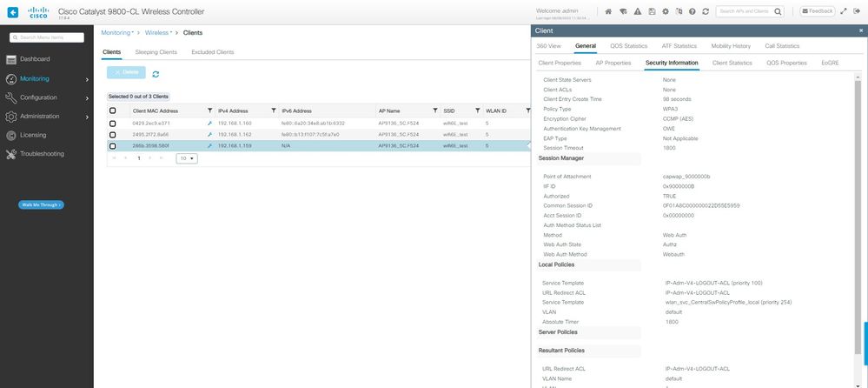Go to Home via the house icon
The width and height of the screenshot is (868, 388).
point(608,11)
